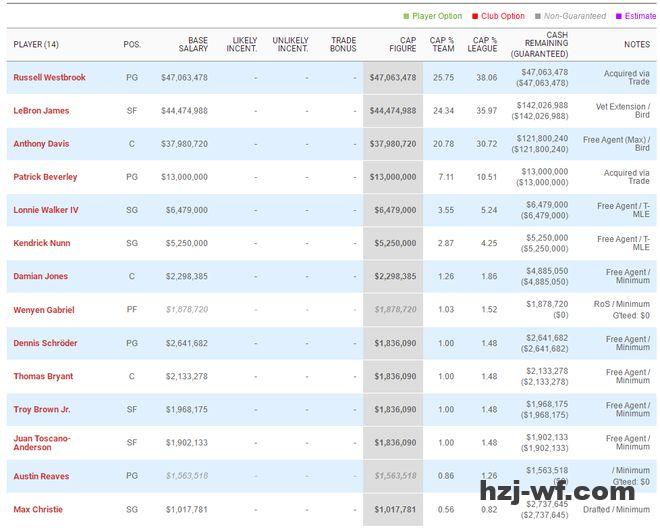Select the Max Christie player link
The width and height of the screenshot is (660, 530).
(x=38, y=509)
